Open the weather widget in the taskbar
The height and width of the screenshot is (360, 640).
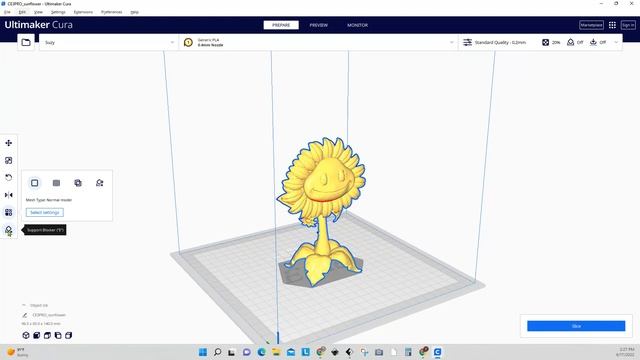[17, 352]
